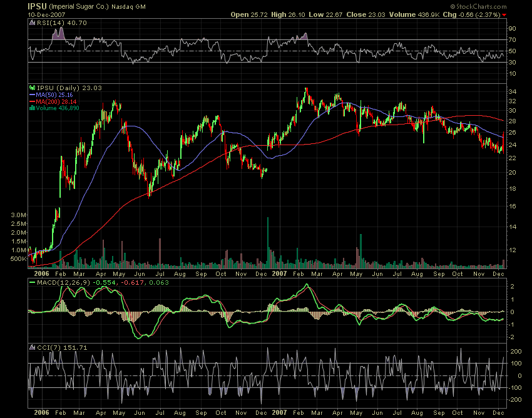Viewport: 532px width, 418px height.
Task: Click the Close 23.03 value in the header
Action: pos(366,14)
